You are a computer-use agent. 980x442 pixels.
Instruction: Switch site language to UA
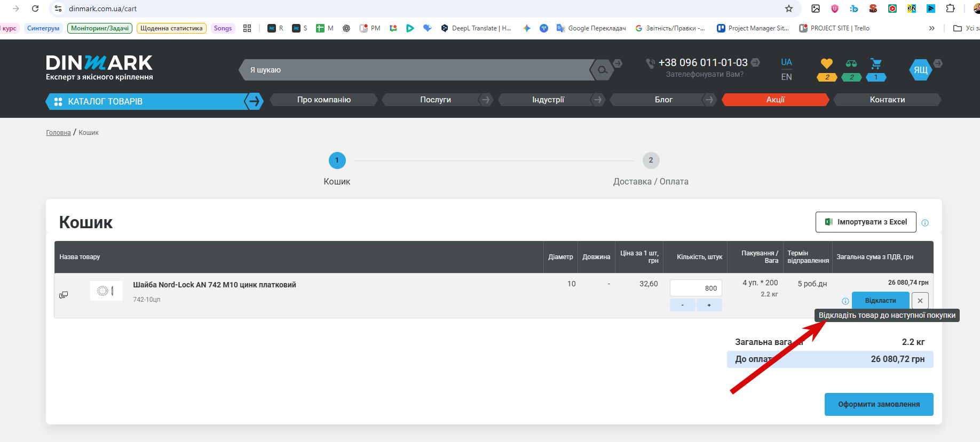[786, 62]
